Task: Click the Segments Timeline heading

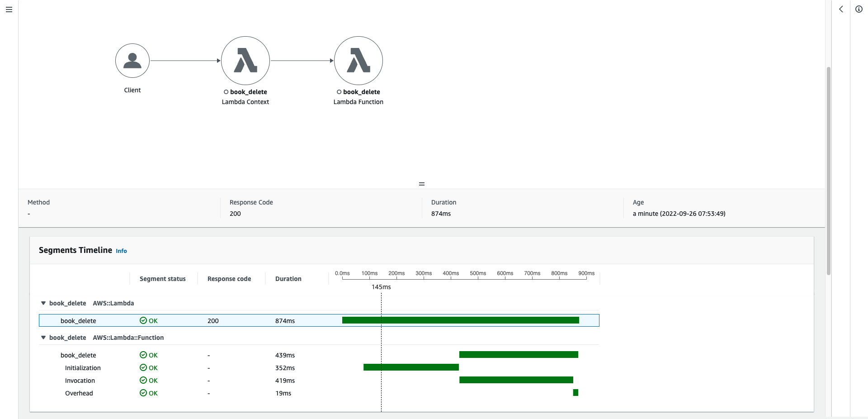Action: [75, 250]
